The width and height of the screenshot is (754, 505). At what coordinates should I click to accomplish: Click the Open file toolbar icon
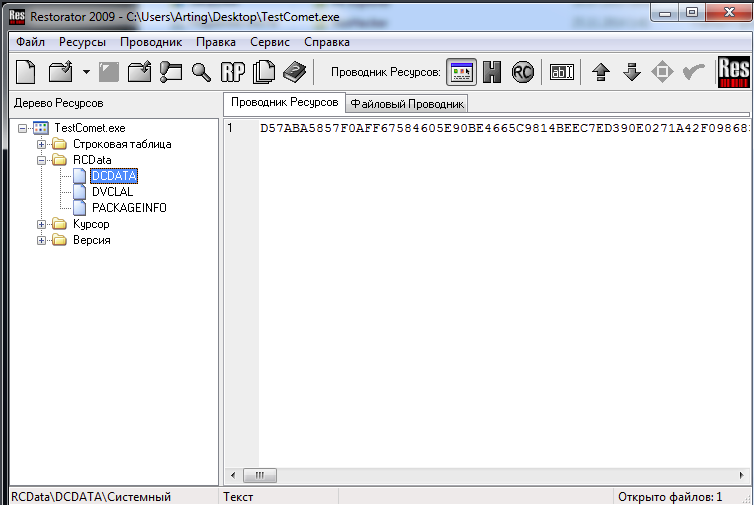pos(61,72)
